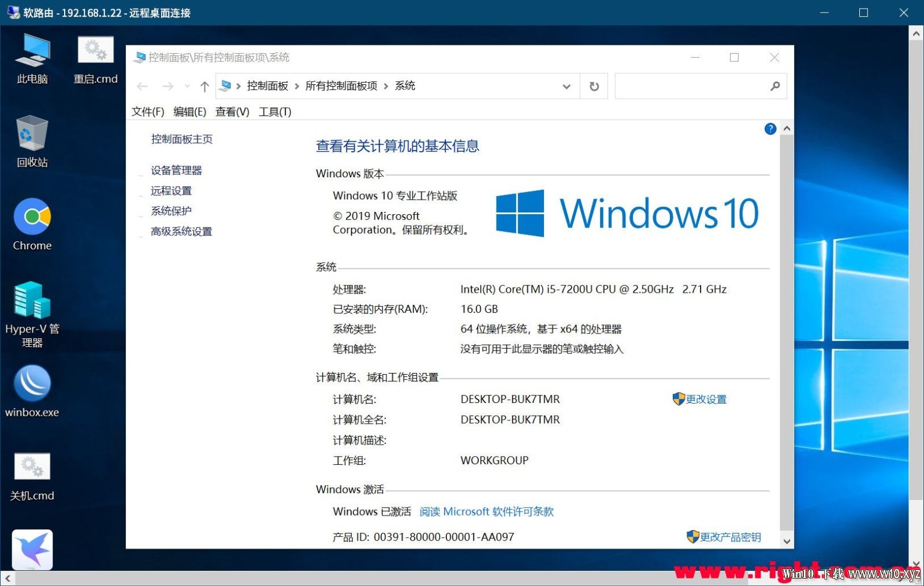Click the remote desktop horizontal scrollbar left arrow

[x=7, y=578]
